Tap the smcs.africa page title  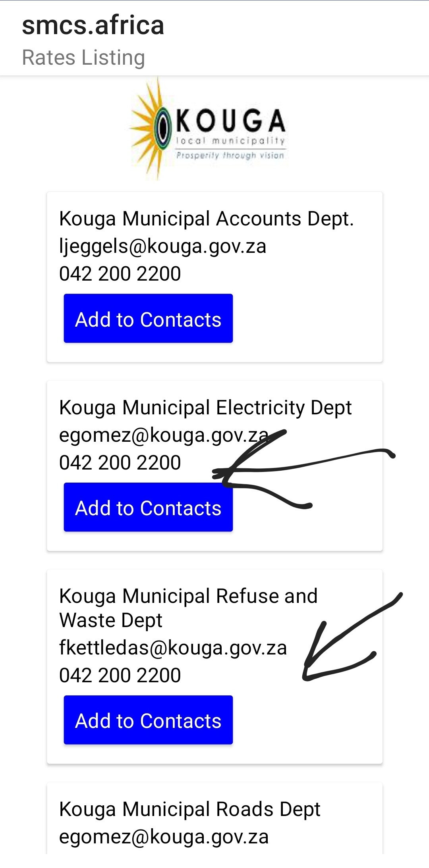pyautogui.click(x=93, y=25)
